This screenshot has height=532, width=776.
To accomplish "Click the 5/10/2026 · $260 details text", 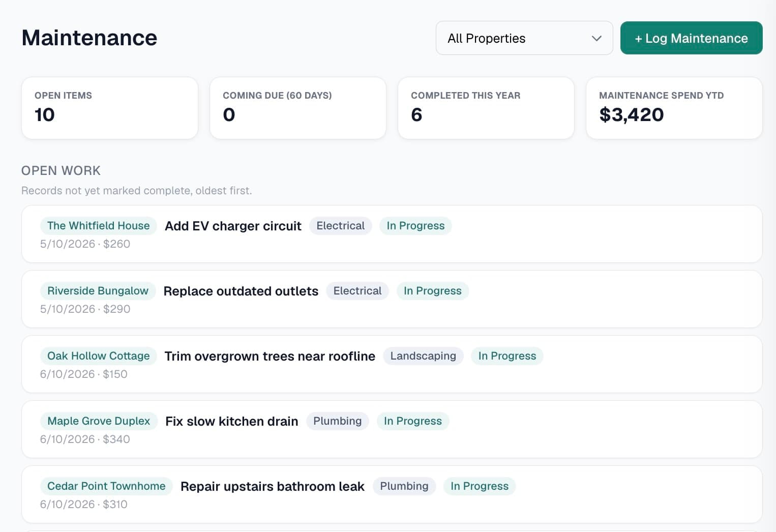I will tap(85, 244).
